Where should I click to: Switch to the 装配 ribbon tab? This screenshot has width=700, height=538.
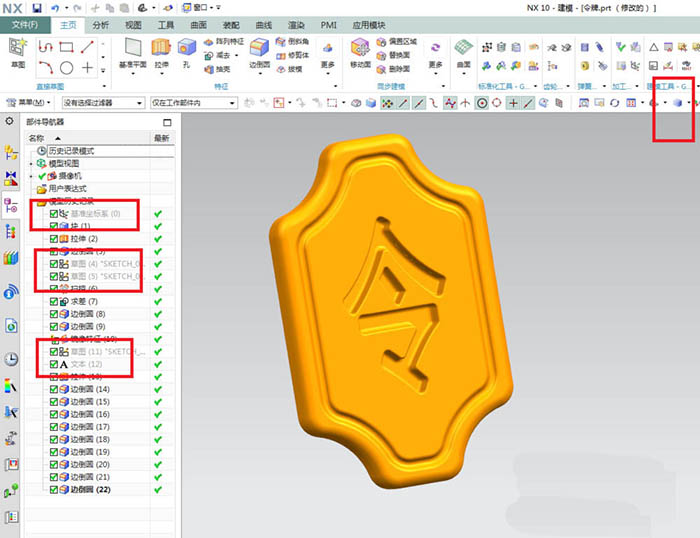[x=231, y=25]
